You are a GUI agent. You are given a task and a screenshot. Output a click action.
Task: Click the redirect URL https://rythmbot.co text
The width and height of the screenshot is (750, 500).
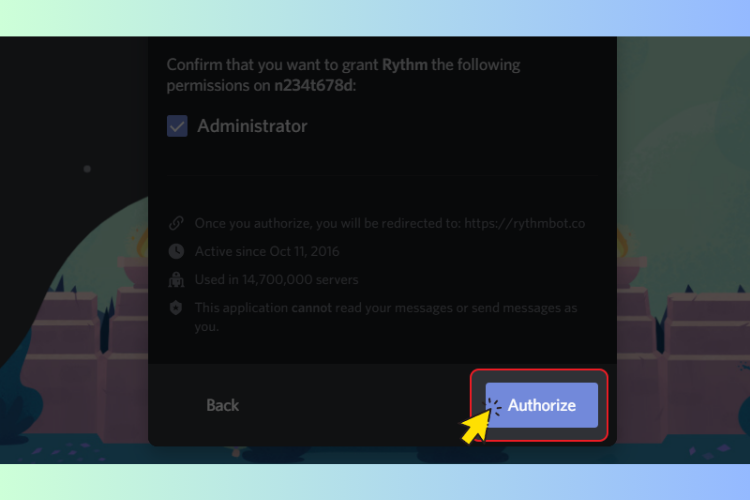pyautogui.click(x=525, y=223)
